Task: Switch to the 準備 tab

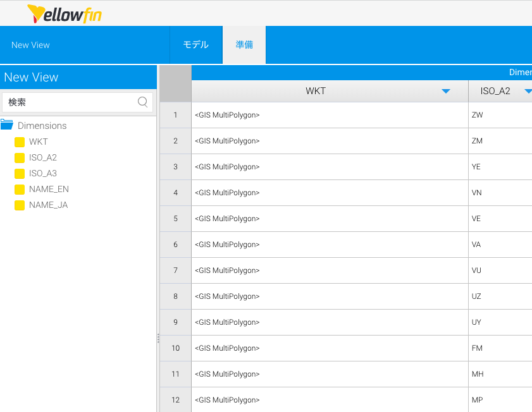Action: coord(244,45)
